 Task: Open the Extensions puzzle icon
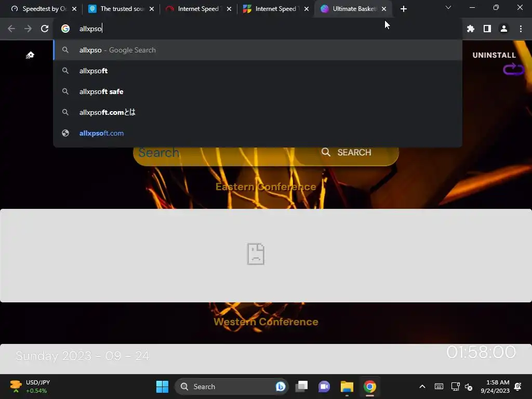(471, 29)
